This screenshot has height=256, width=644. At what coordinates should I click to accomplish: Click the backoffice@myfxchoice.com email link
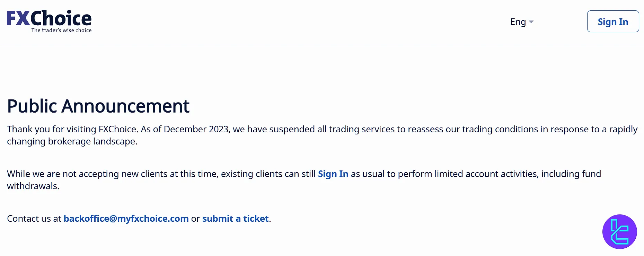[x=126, y=219]
